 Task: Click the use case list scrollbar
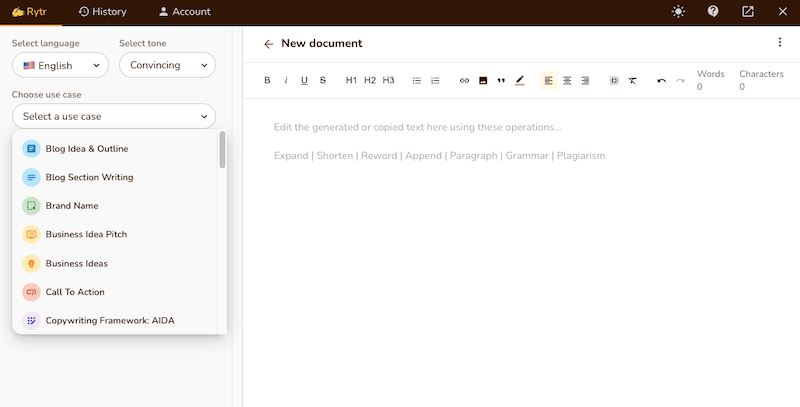[222, 150]
